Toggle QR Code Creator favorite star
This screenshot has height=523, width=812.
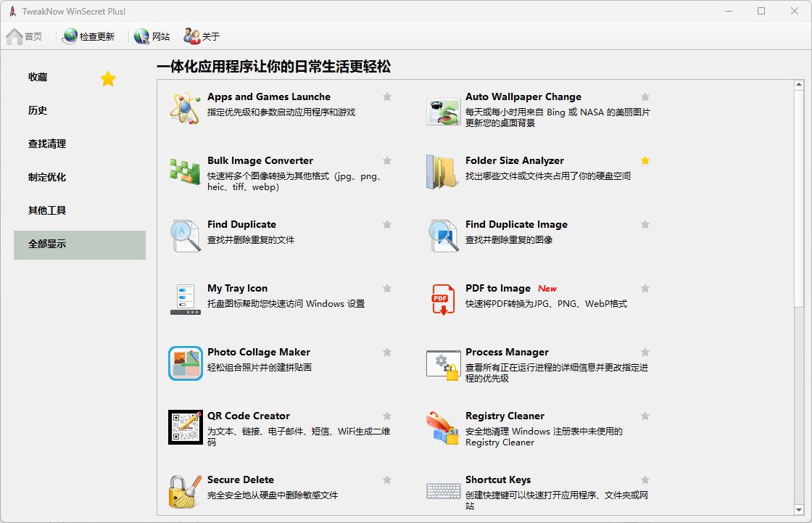[x=387, y=416]
